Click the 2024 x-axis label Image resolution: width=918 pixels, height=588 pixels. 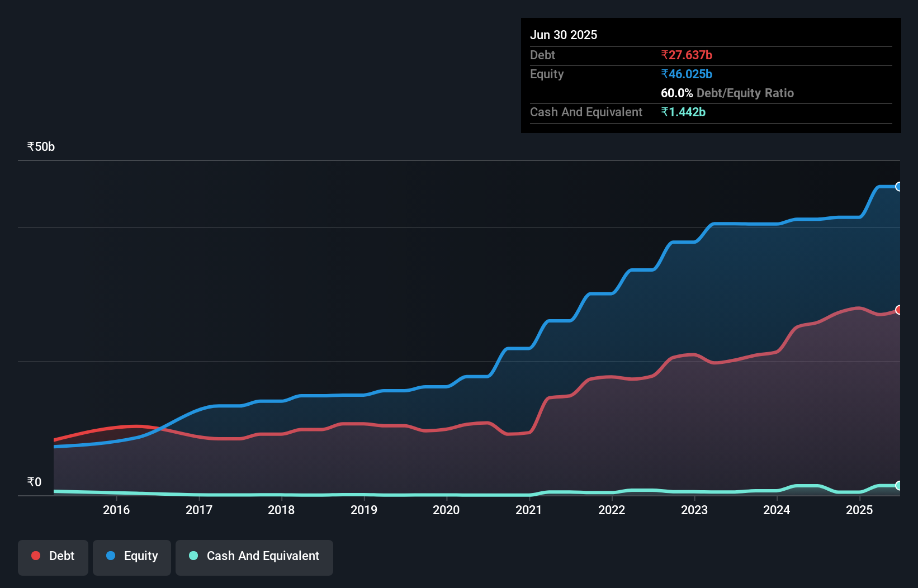[777, 510]
